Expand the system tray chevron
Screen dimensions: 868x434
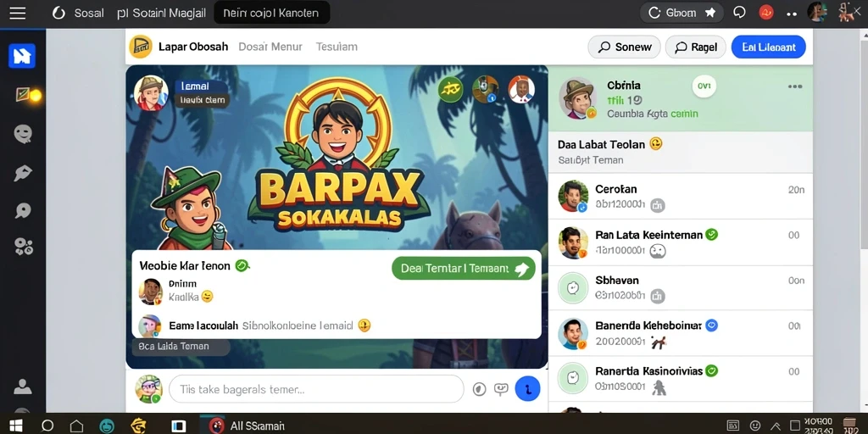click(x=776, y=426)
